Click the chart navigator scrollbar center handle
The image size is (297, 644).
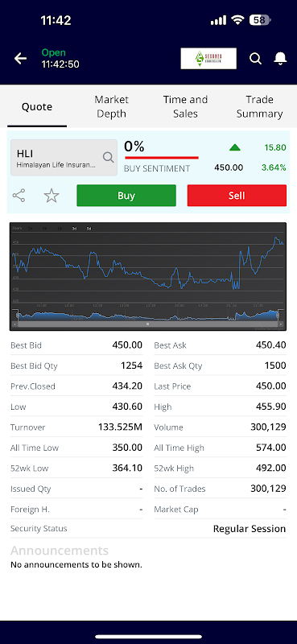pyautogui.click(x=147, y=324)
